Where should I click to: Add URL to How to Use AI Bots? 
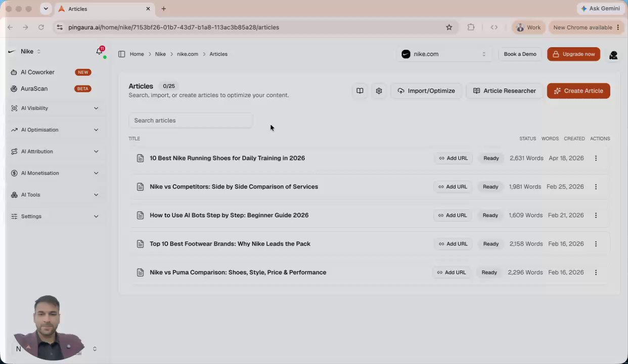click(452, 215)
